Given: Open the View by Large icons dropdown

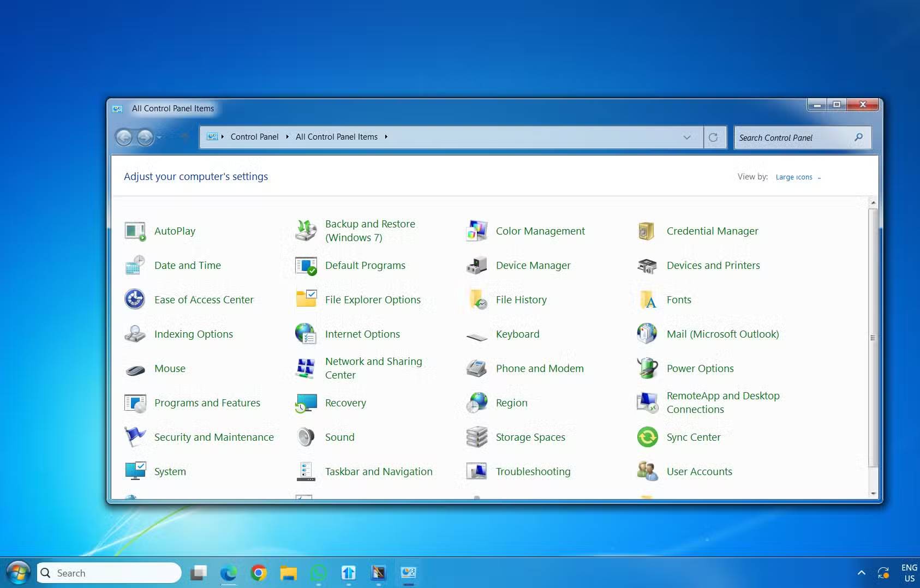Looking at the screenshot, I should [x=798, y=177].
